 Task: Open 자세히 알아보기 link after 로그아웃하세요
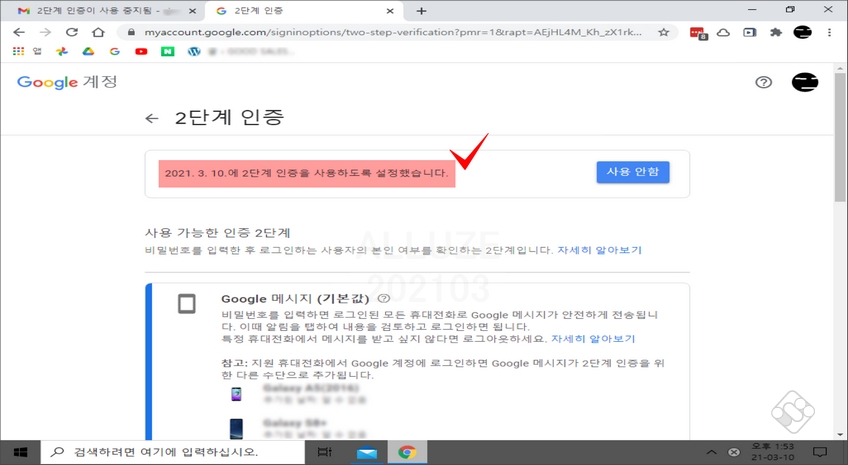[x=593, y=338]
